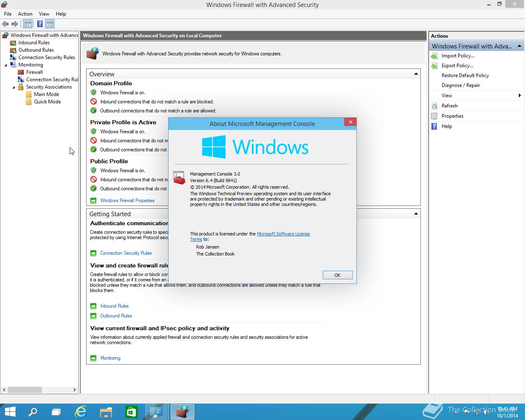The height and width of the screenshot is (420, 525).
Task: Click Diagnose / Repair action
Action: pyautogui.click(x=461, y=85)
